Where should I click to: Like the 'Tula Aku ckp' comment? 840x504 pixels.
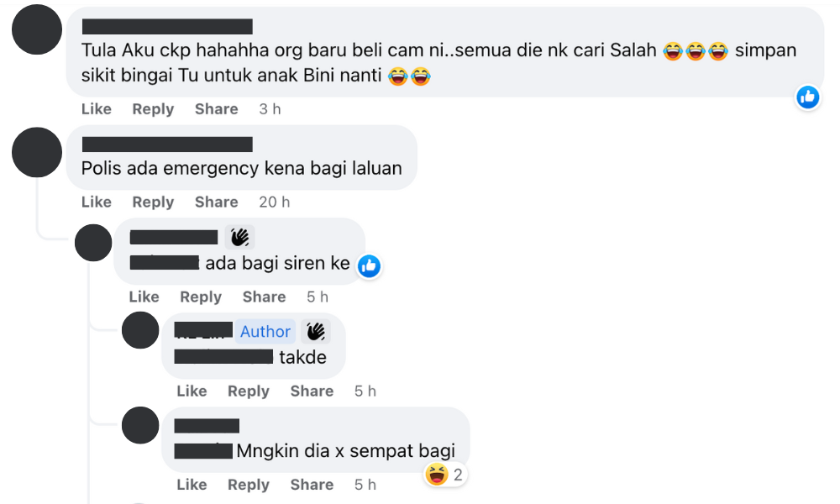[97, 109]
